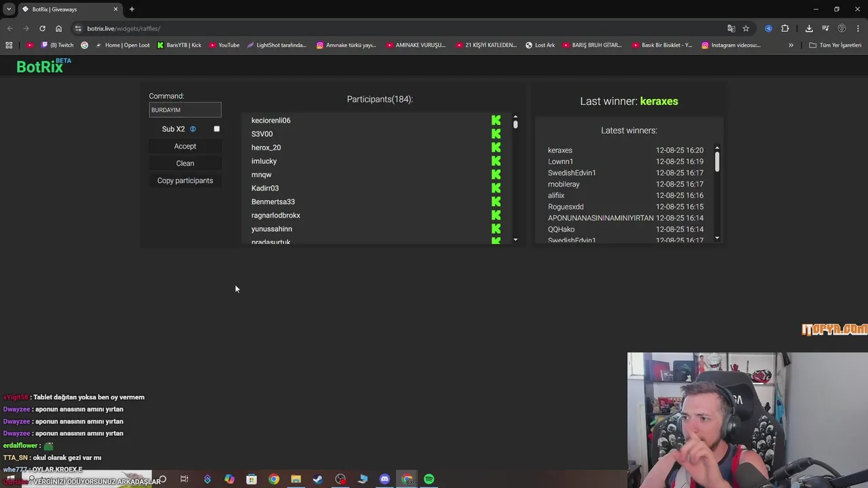The image size is (868, 488).
Task: Select latest winner Roguesxdd
Action: point(566,207)
